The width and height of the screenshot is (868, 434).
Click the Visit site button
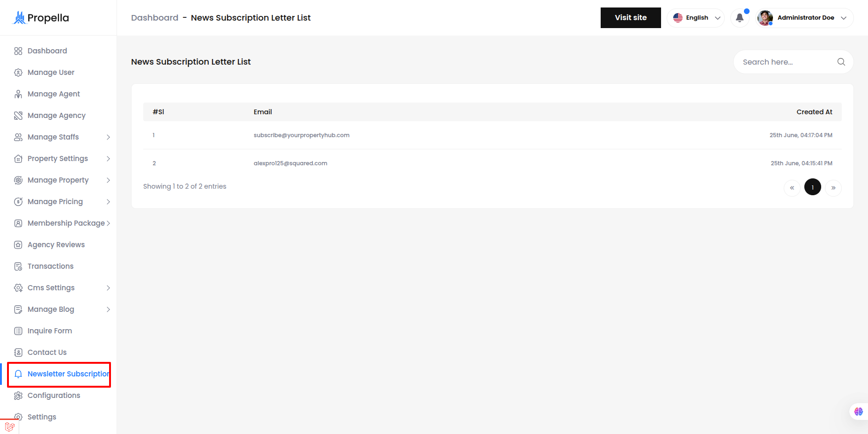coord(631,18)
